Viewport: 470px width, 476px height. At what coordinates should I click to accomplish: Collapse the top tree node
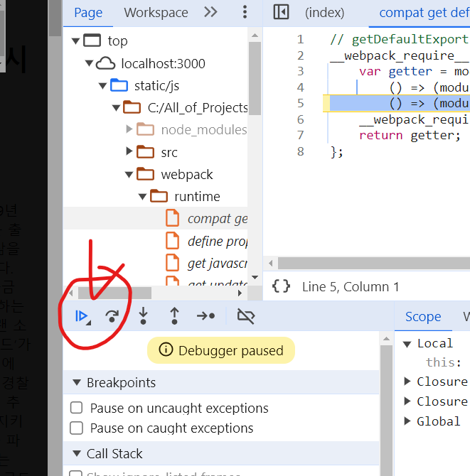pos(75,41)
